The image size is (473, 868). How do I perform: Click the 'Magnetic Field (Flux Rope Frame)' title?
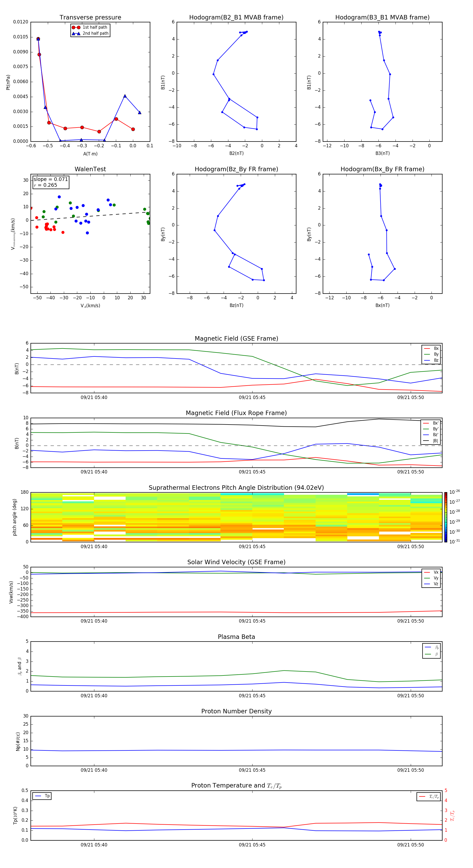point(236,413)
